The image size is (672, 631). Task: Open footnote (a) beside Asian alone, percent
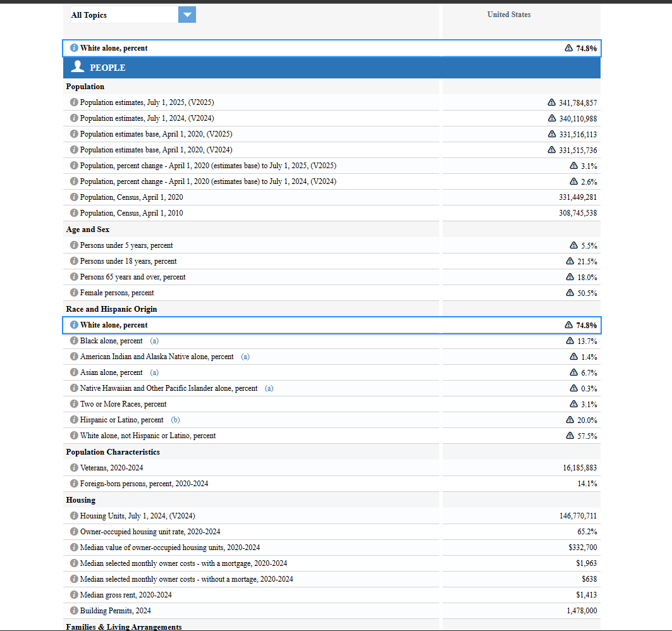tap(154, 372)
